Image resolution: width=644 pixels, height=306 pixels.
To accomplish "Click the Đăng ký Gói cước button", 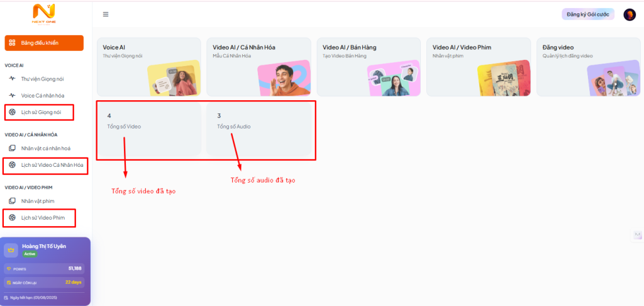I will [x=587, y=14].
